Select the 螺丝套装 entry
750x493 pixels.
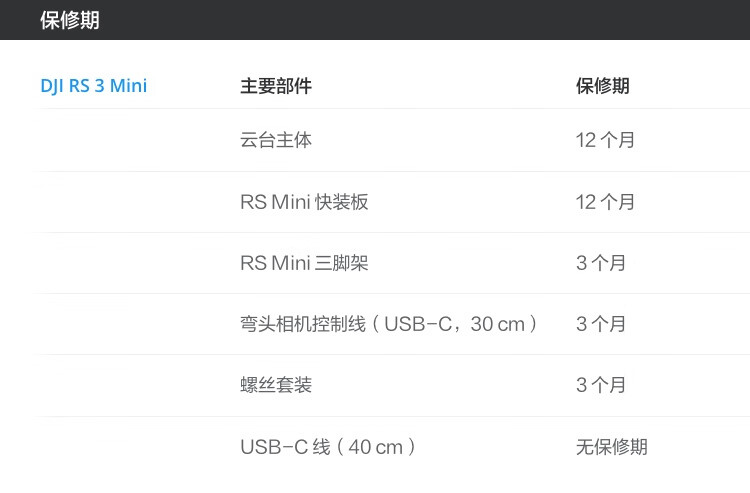click(275, 385)
